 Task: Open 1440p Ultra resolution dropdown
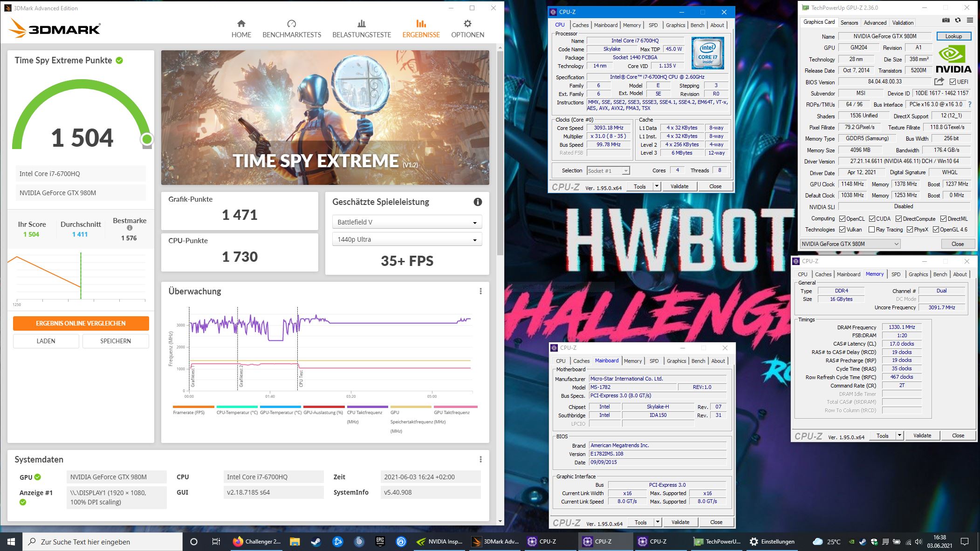(x=407, y=239)
